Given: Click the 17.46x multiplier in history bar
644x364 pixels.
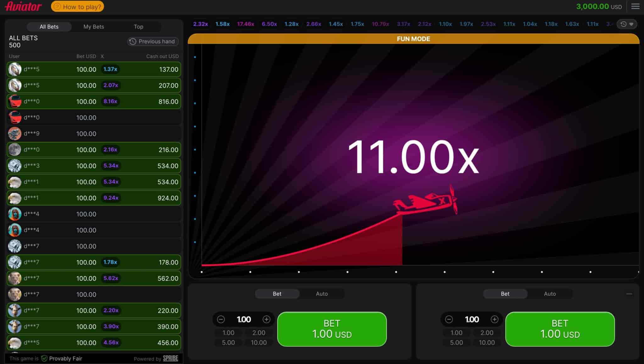Looking at the screenshot, I should (x=246, y=24).
